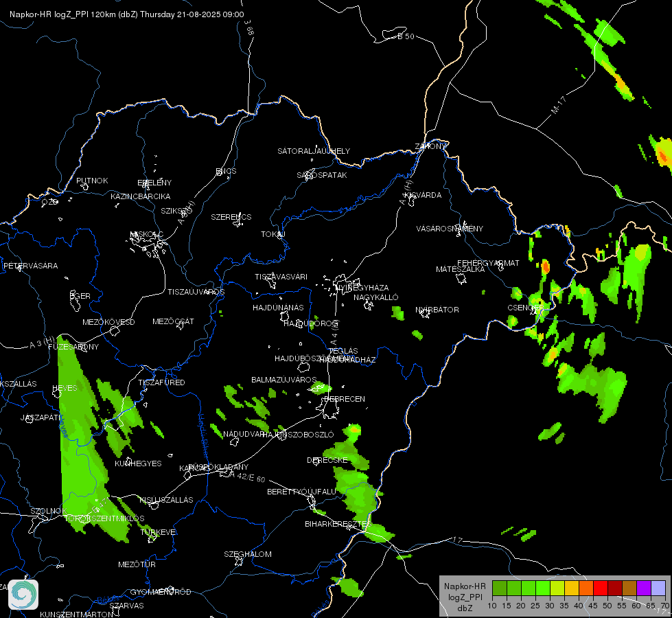672x618 pixels.
Task: Click the KUNSZENTMARTON town label
Action: pyautogui.click(x=77, y=615)
